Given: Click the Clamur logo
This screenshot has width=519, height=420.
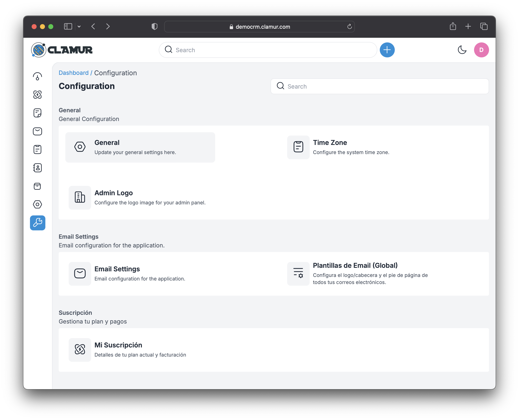Looking at the screenshot, I should coord(62,50).
